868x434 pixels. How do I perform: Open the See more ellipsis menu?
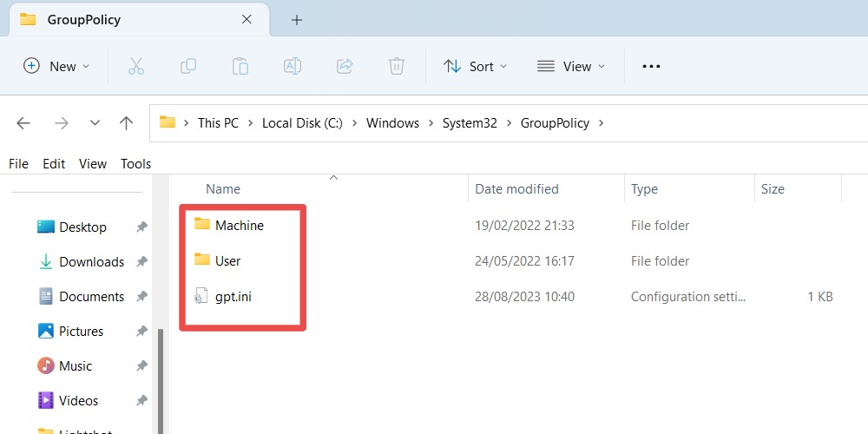tap(651, 67)
